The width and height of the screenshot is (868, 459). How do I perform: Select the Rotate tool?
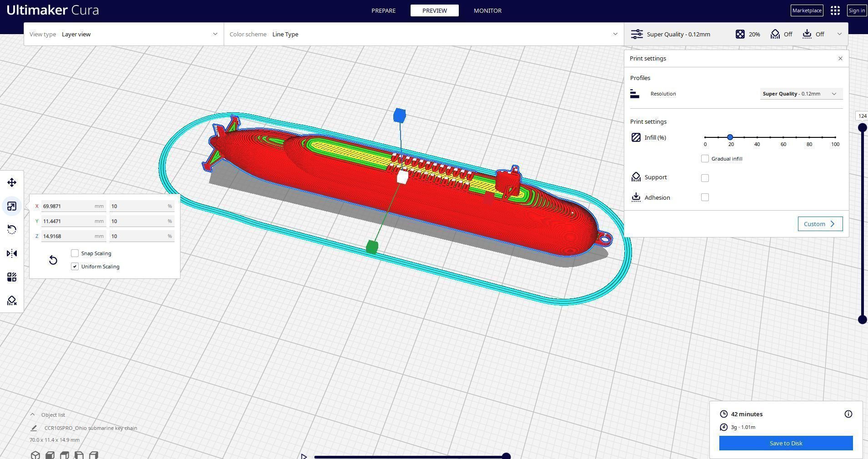pyautogui.click(x=12, y=230)
